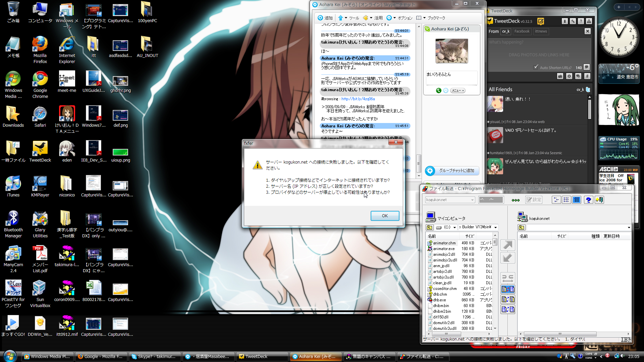Image resolution: width=644 pixels, height=362 pixels.
Task: Click 名前 column header in local file list
Action: 442,236
